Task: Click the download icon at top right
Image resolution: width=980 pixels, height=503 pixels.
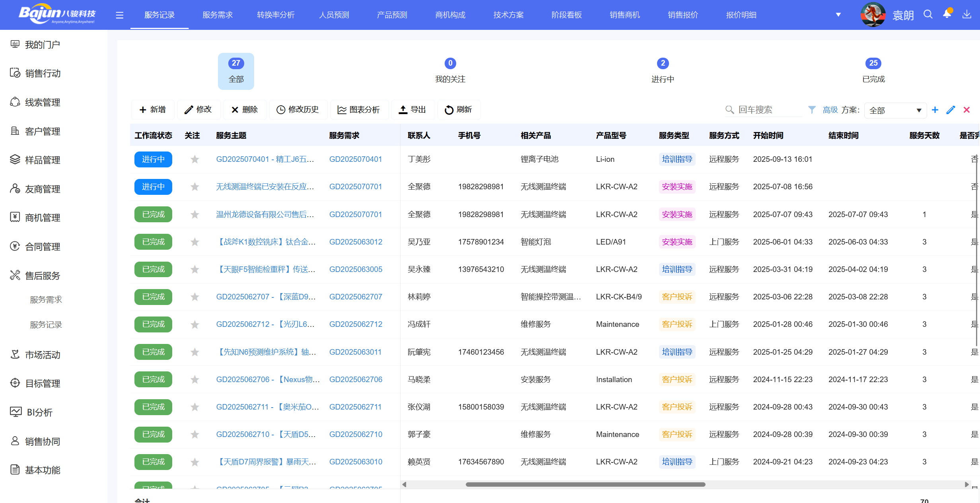Action: 967,14
